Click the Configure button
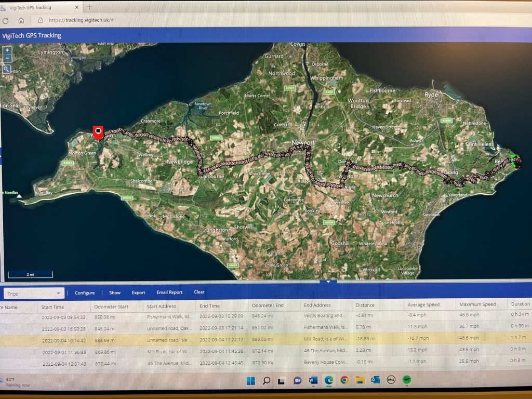The height and width of the screenshot is (399, 532). [85, 292]
